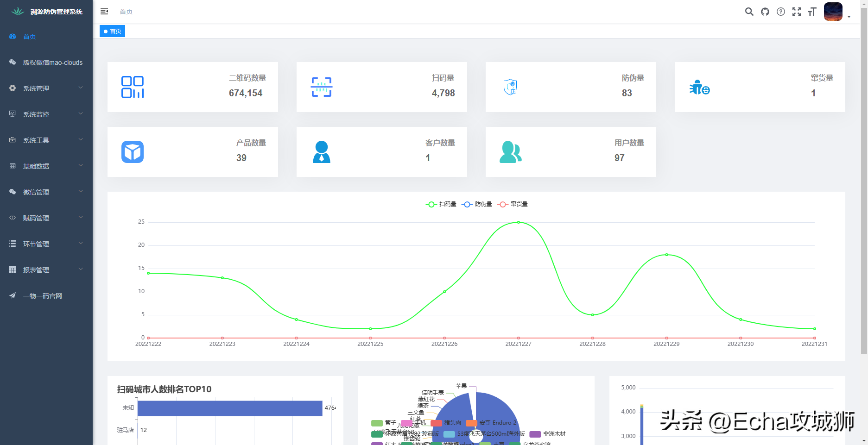Expand the 微信管理 menu chevron
868x445 pixels.
coord(81,191)
